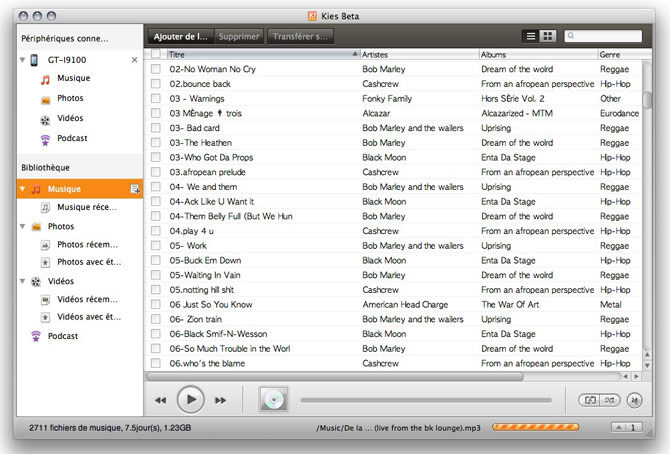Tick the select-all checkbox in the header
670x454 pixels.
coord(156,54)
